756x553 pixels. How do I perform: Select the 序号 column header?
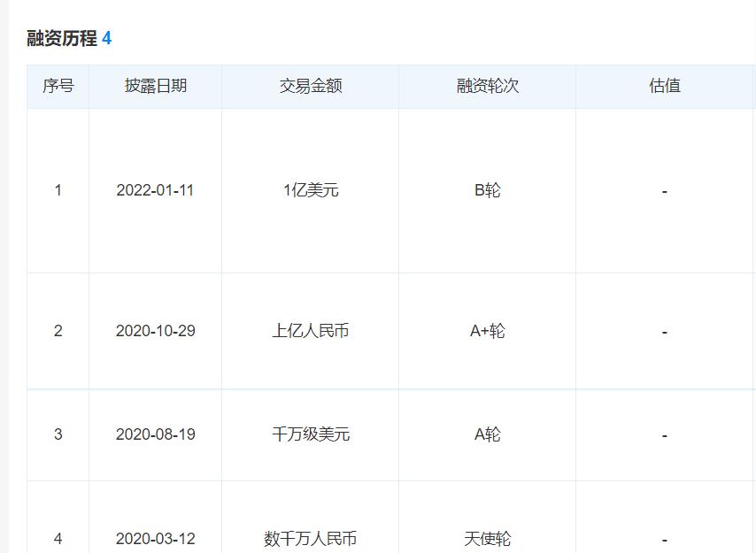[x=58, y=86]
